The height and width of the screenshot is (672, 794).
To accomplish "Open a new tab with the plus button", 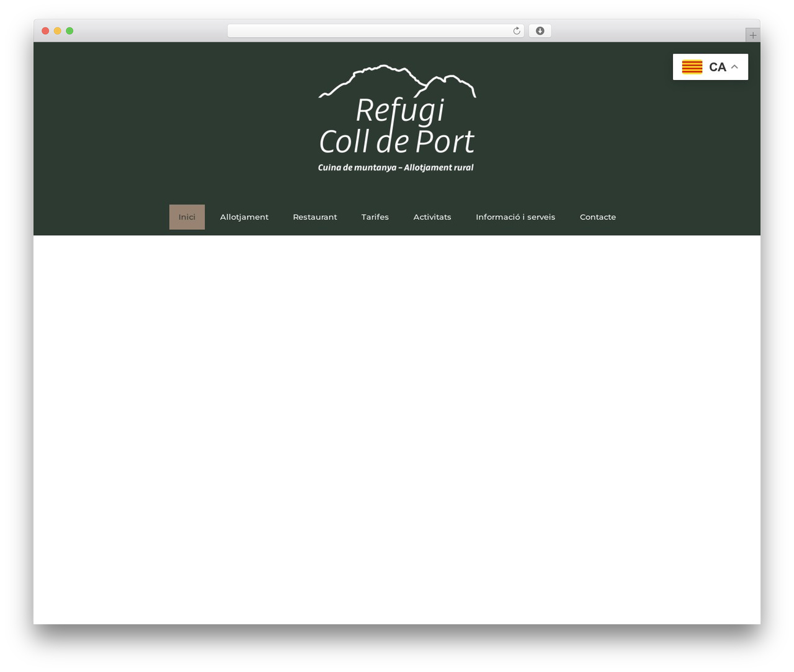I will click(752, 35).
